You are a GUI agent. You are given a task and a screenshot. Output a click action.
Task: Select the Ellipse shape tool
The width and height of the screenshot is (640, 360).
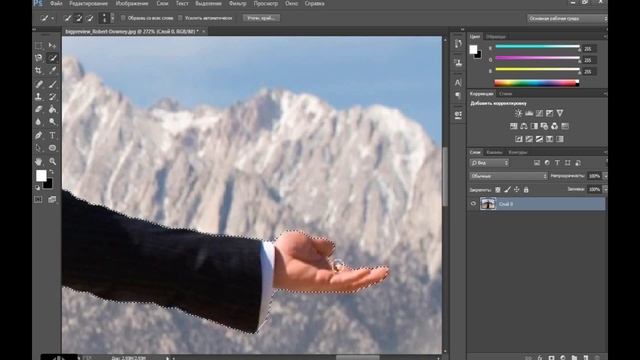(52, 148)
